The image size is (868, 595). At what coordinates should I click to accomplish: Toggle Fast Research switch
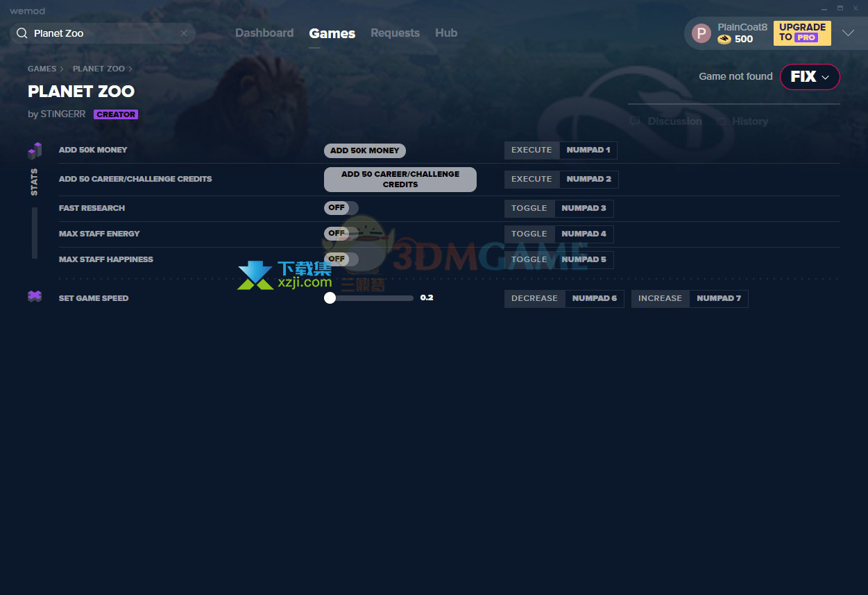click(341, 208)
